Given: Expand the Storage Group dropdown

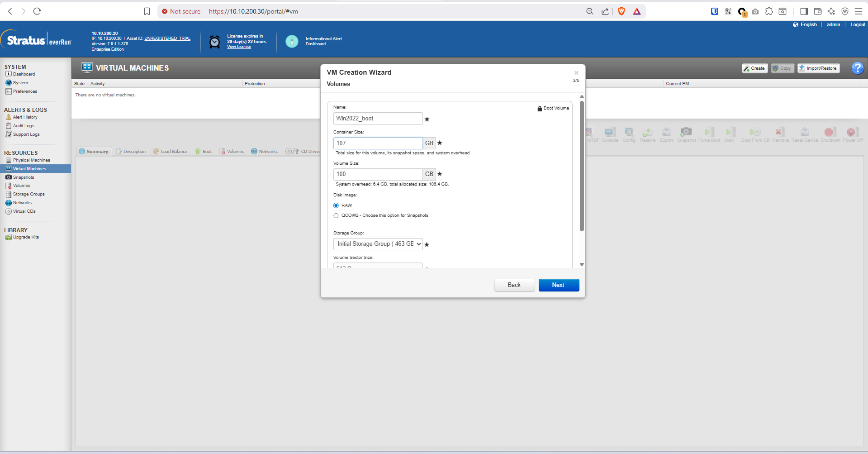Looking at the screenshot, I should [x=378, y=244].
